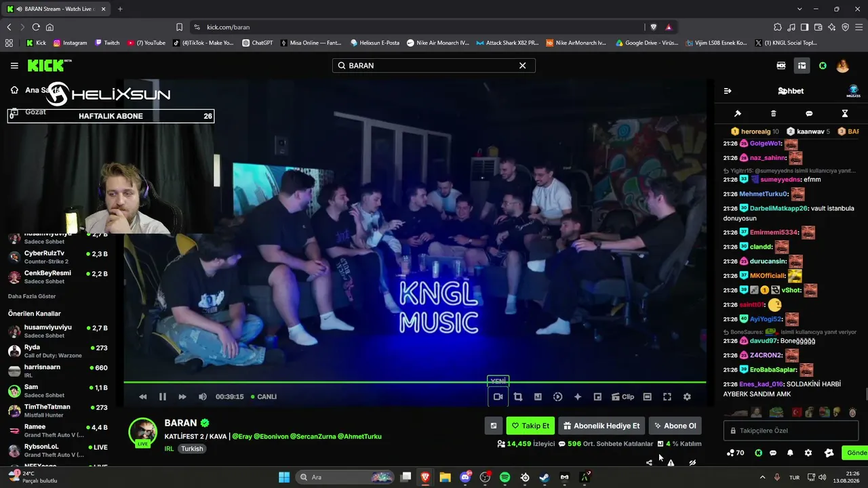
Task: Open chat settings gear
Action: pyautogui.click(x=808, y=453)
